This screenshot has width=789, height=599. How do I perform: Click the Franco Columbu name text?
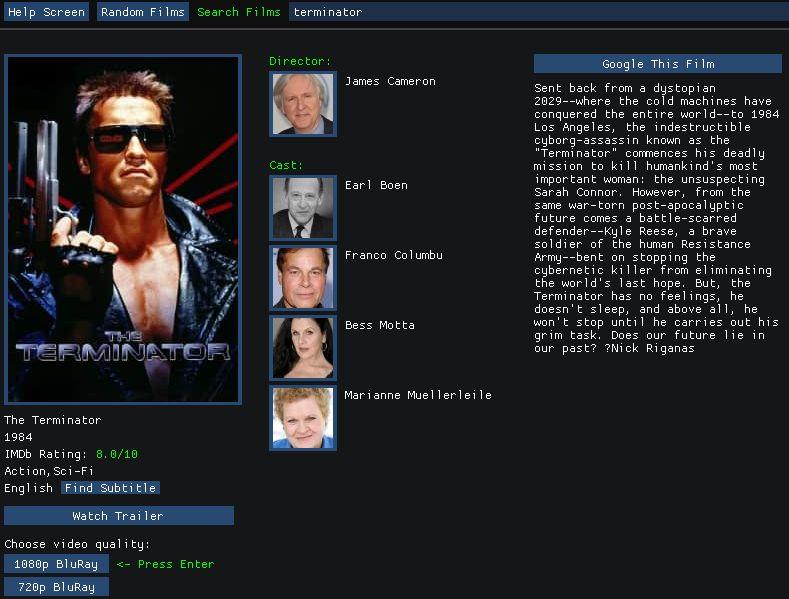pyautogui.click(x=393, y=255)
